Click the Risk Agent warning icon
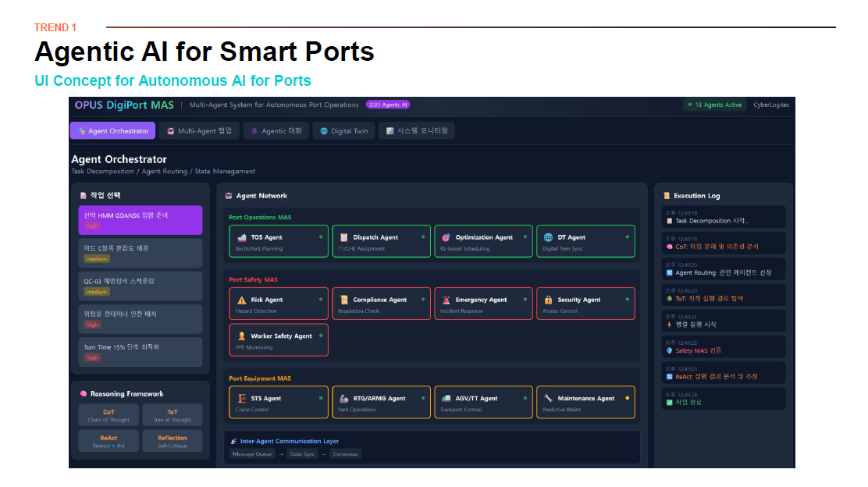 tap(241, 300)
